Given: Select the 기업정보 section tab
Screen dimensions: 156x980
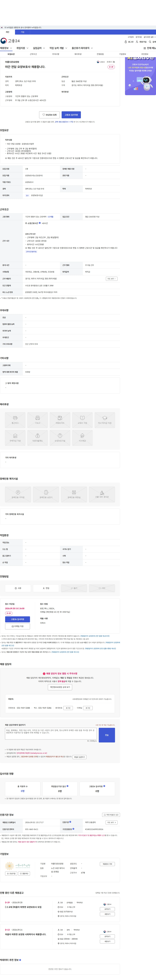Looking at the screenshot, I should pos(123,54).
